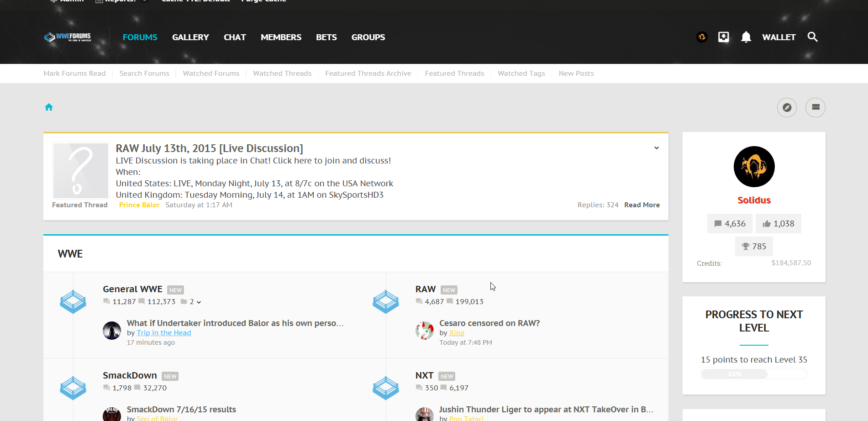This screenshot has height=421, width=868.
Task: Click the small user avatar in header
Action: pyautogui.click(x=702, y=37)
